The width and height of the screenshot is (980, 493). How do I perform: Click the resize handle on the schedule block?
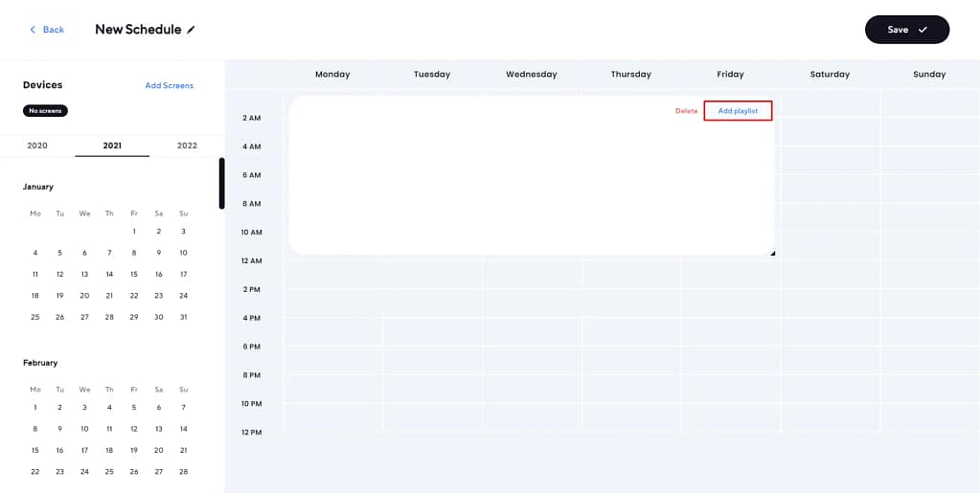tap(772, 253)
